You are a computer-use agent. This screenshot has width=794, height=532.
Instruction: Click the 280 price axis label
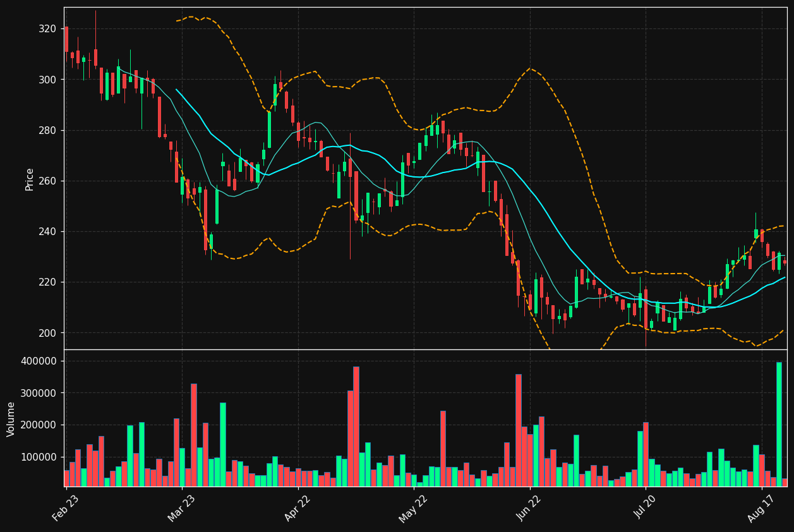coord(48,130)
